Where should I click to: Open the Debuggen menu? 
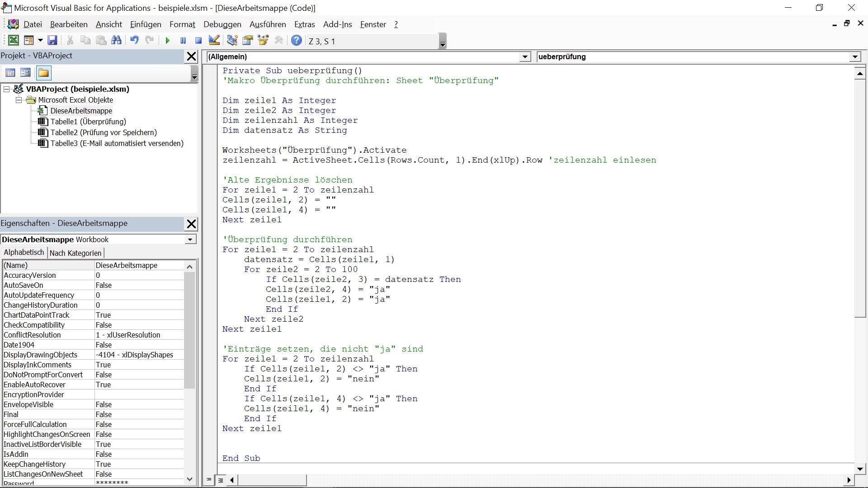pos(222,24)
